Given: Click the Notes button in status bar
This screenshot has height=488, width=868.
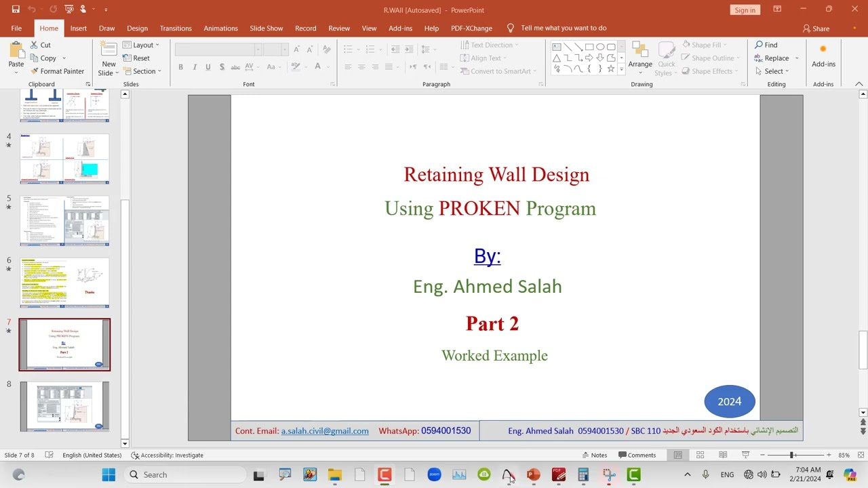Looking at the screenshot, I should pyautogui.click(x=594, y=455).
